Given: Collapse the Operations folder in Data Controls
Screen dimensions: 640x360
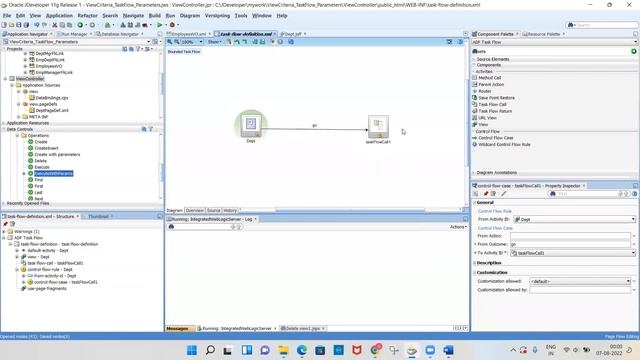Looking at the screenshot, I should point(18,136).
